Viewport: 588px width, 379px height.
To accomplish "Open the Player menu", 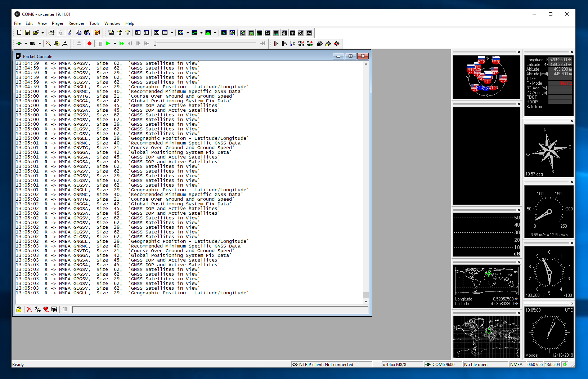I will coord(58,23).
